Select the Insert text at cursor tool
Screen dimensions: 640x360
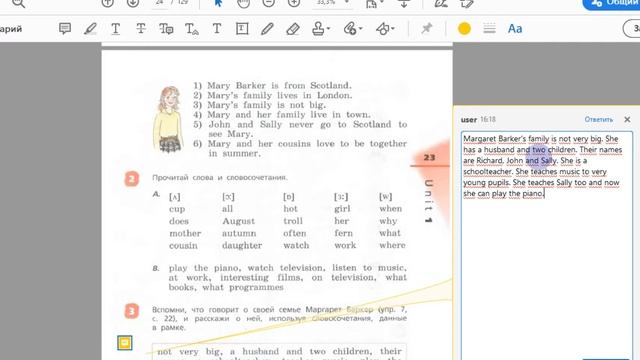191,29
